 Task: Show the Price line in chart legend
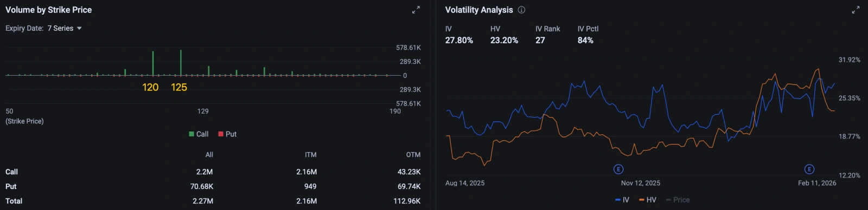[x=678, y=200]
